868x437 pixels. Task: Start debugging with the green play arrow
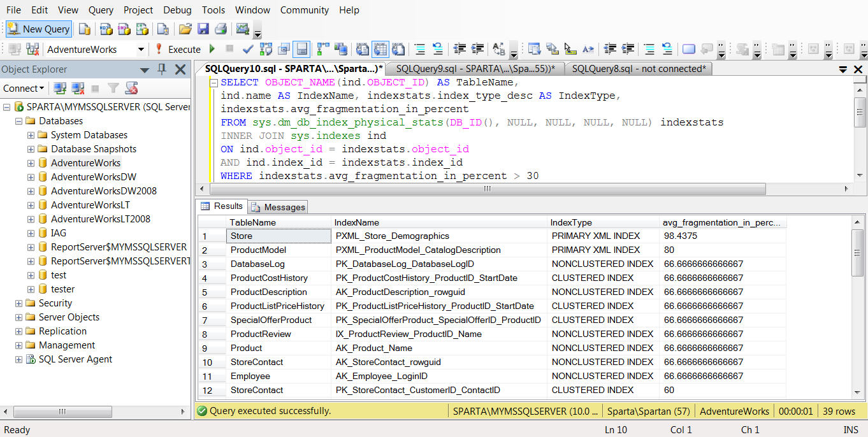coord(212,49)
